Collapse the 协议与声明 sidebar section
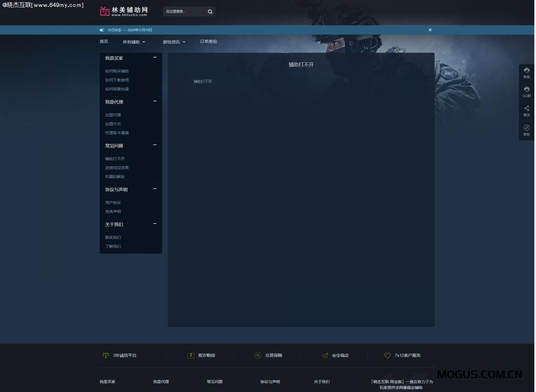 point(155,189)
